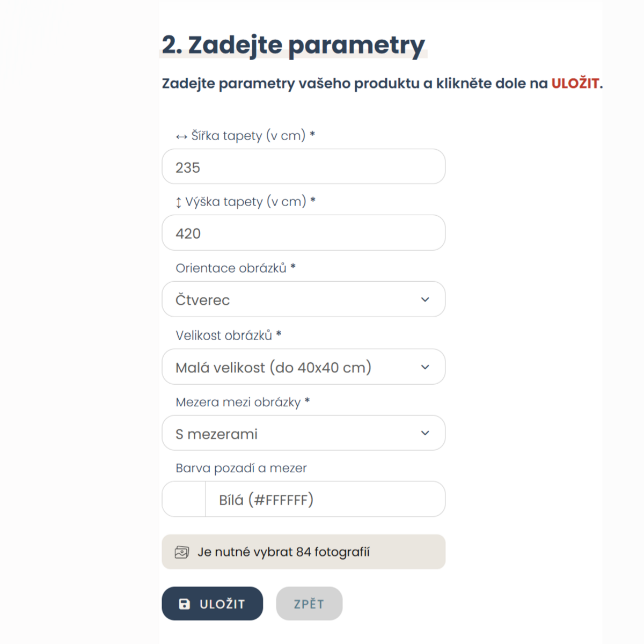Open the Mezera mezi obrázky dropdown
The image size is (644, 644).
click(304, 433)
